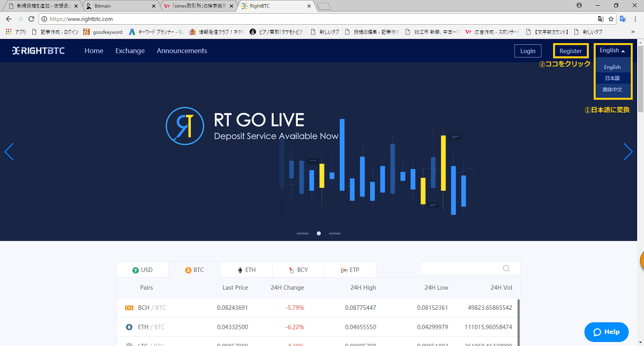The image size is (644, 346).
Task: Switch to the ETH market tab
Action: (247, 270)
